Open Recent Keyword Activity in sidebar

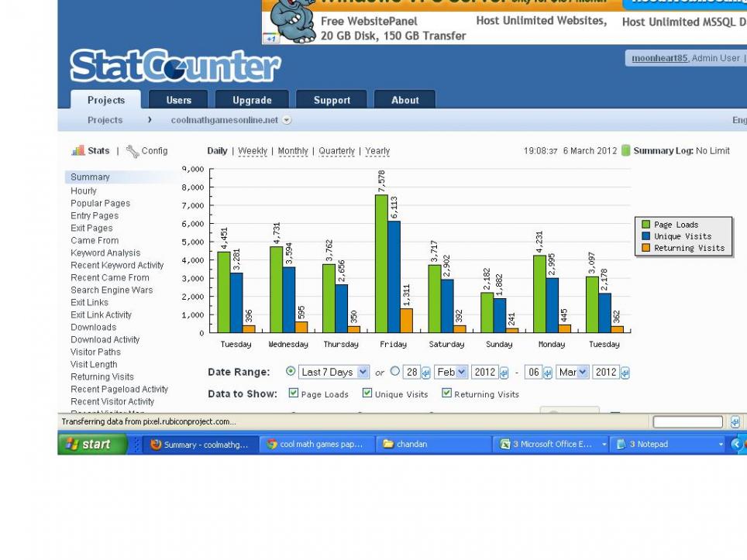[x=117, y=265]
